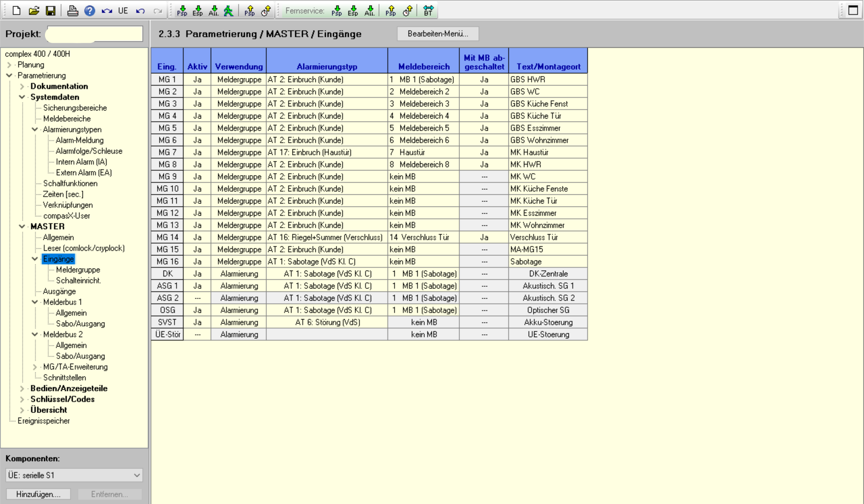This screenshot has height=504, width=864.
Task: Print with the printer icon
Action: click(72, 10)
